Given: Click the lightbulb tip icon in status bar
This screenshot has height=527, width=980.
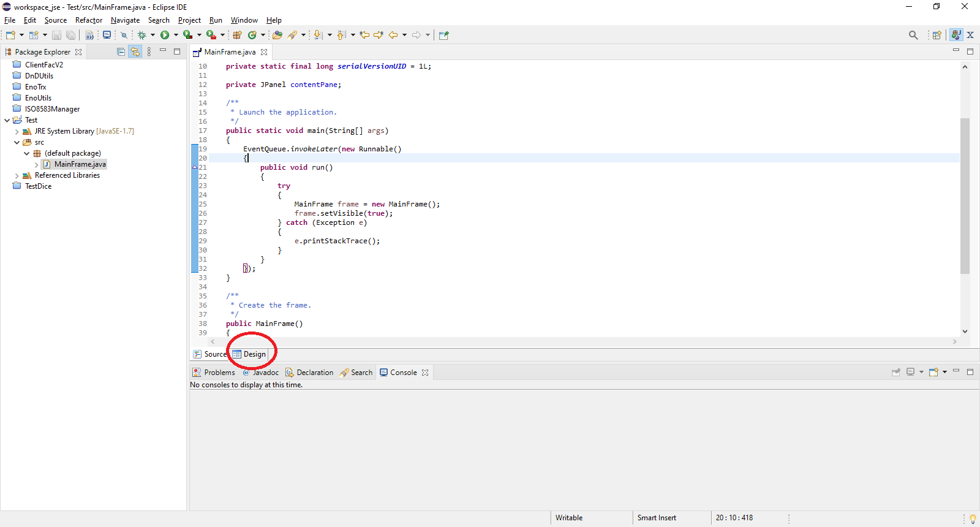Looking at the screenshot, I should 973,518.
